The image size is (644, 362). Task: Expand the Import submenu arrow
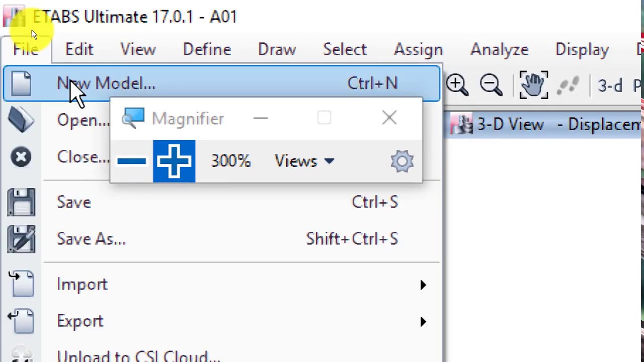click(423, 285)
